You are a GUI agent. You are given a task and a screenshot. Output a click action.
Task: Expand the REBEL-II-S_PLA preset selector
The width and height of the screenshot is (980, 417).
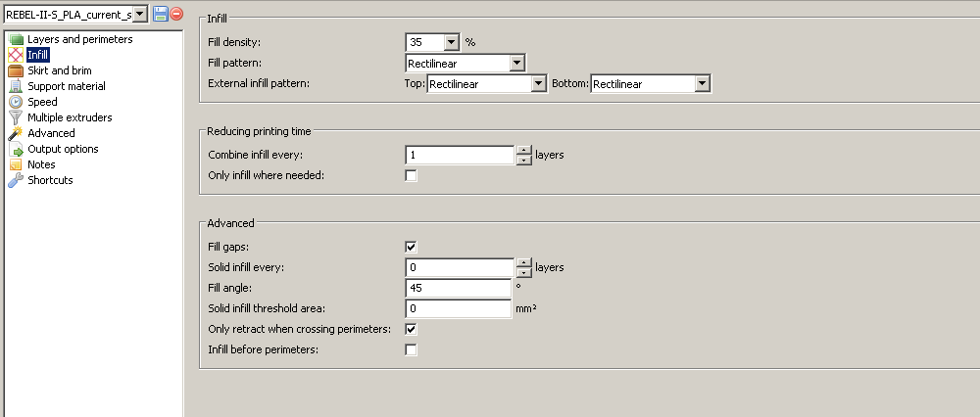point(138,14)
